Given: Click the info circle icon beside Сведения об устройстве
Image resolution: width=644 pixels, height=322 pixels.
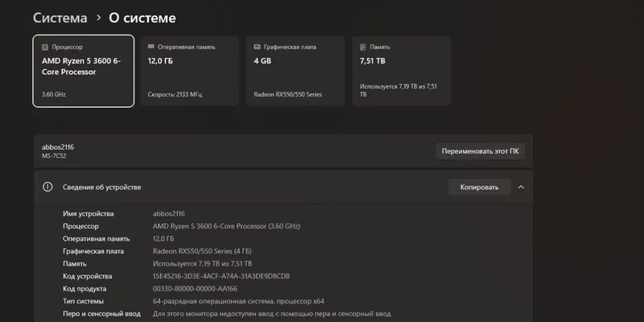Looking at the screenshot, I should [x=47, y=187].
